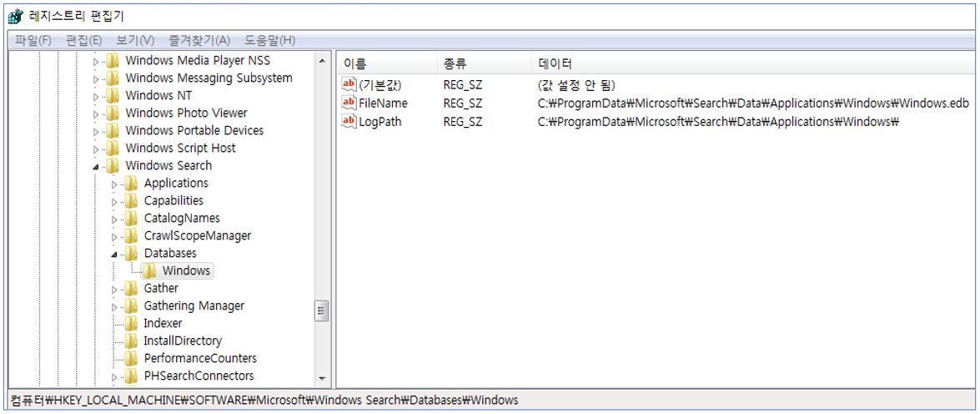The width and height of the screenshot is (980, 414).
Task: Select the FileName value name
Action: point(383,103)
